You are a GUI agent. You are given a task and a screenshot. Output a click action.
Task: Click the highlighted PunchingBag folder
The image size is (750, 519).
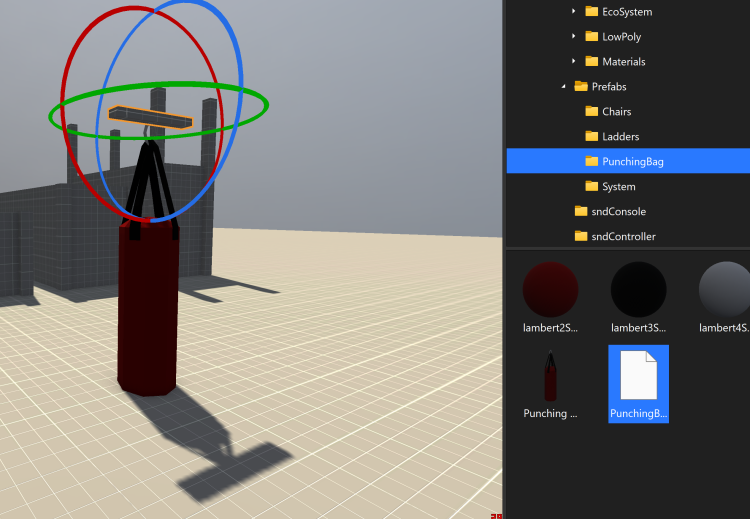(x=632, y=161)
